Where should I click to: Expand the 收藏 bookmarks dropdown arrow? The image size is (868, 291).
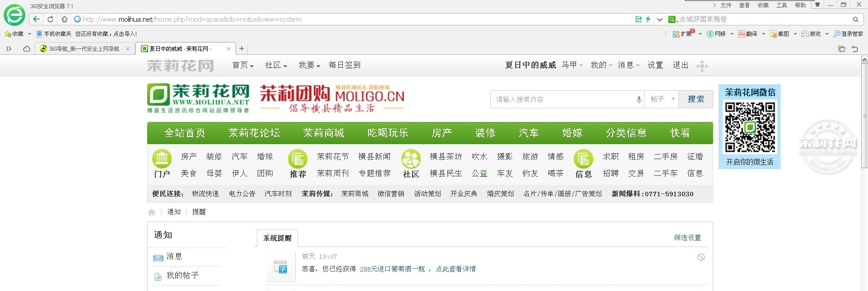pos(29,34)
